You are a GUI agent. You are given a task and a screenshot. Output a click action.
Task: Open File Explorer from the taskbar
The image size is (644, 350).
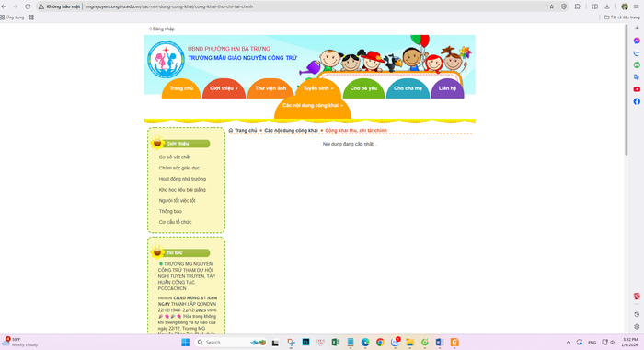pyautogui.click(x=410, y=343)
